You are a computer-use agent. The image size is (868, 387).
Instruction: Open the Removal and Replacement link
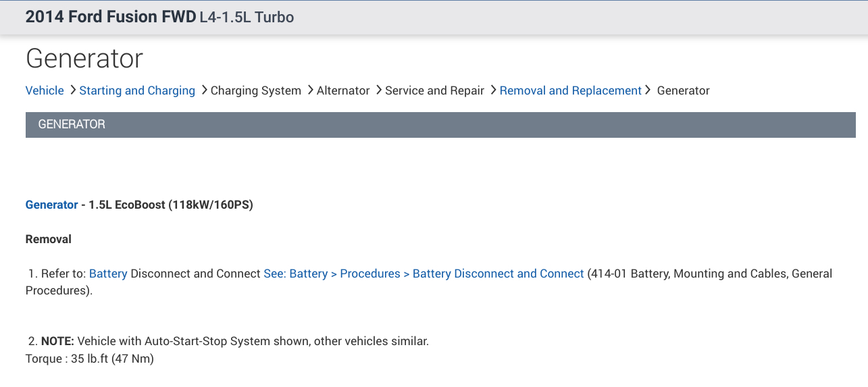pos(570,91)
